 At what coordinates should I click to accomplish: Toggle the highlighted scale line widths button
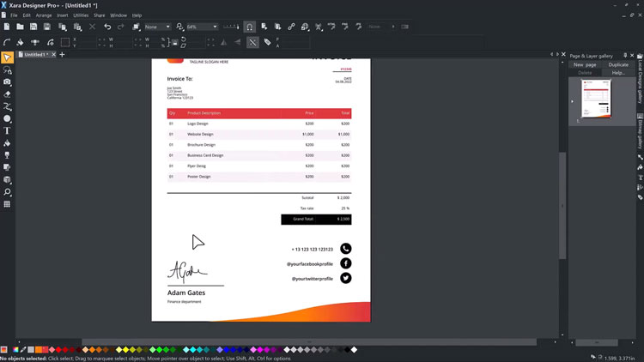click(x=252, y=42)
